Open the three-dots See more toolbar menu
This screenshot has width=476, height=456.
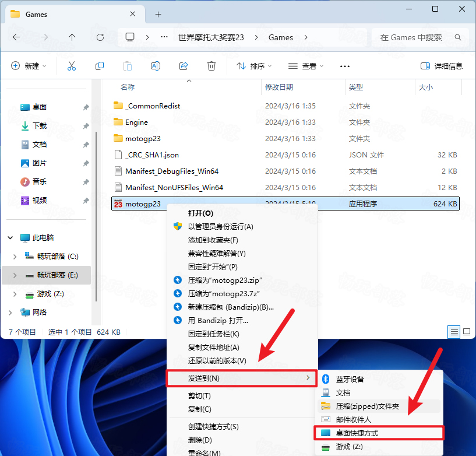pyautogui.click(x=344, y=66)
